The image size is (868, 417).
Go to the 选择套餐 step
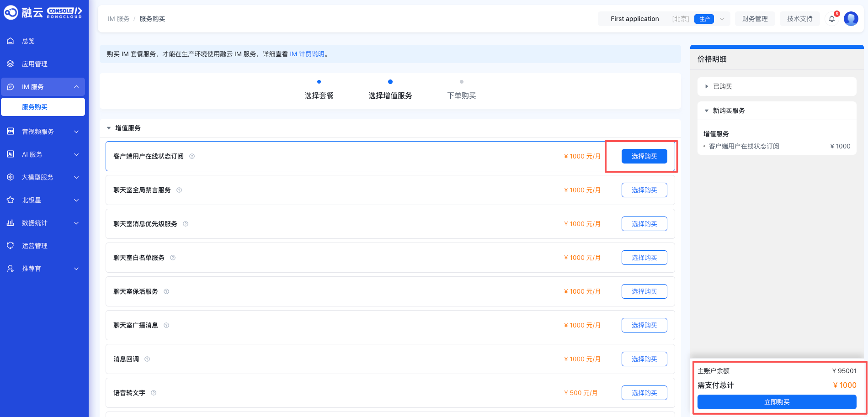coord(319,95)
